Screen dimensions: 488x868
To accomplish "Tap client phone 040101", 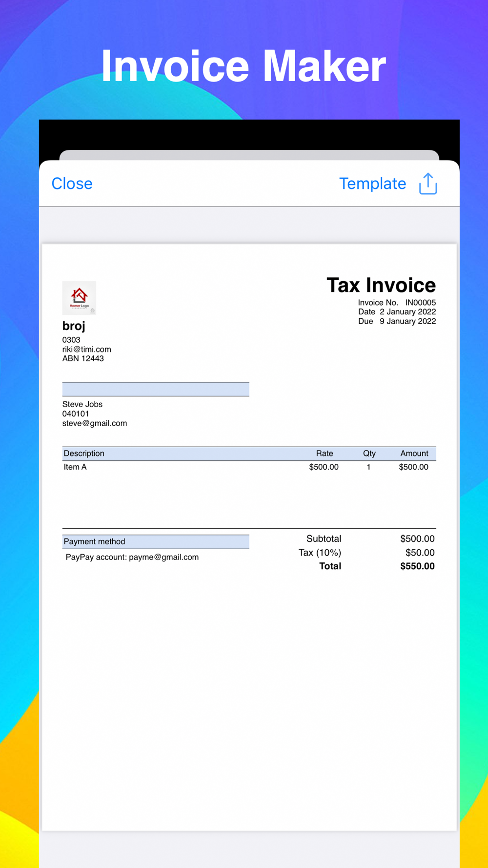I will tap(76, 414).
